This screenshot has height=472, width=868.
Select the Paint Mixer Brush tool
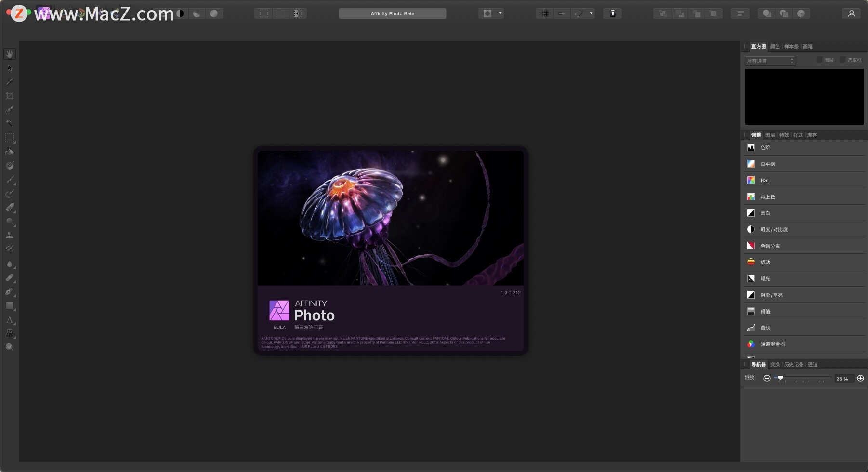tap(10, 194)
